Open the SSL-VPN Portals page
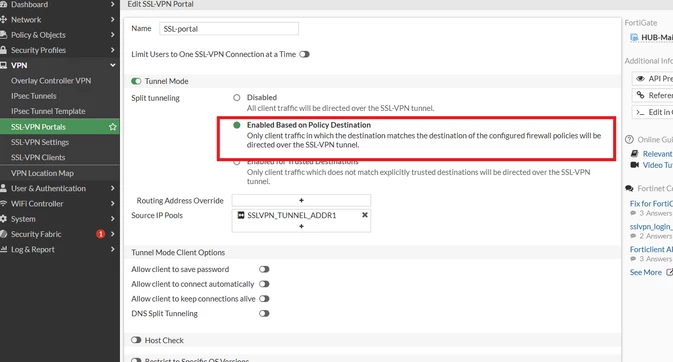 (x=60, y=127)
